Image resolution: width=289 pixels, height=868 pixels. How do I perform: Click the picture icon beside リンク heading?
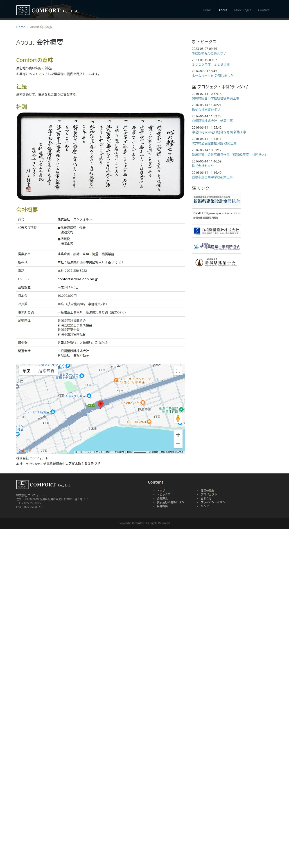point(194,188)
